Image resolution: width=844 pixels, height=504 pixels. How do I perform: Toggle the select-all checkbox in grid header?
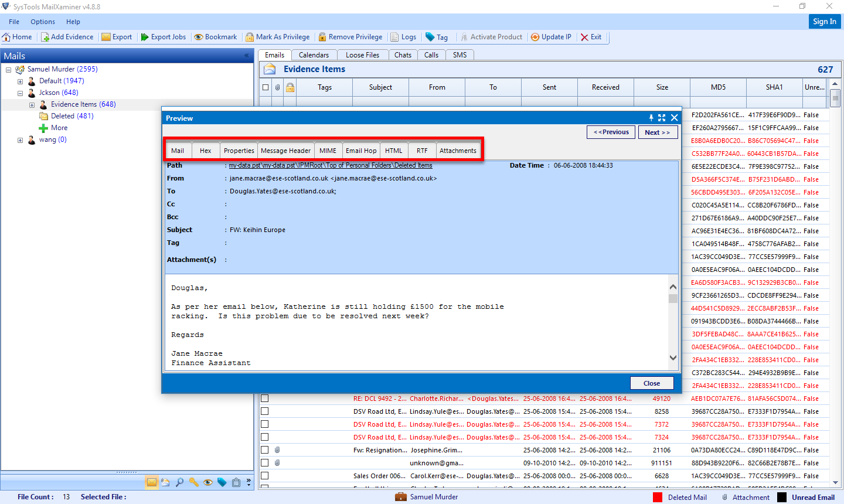(x=266, y=87)
